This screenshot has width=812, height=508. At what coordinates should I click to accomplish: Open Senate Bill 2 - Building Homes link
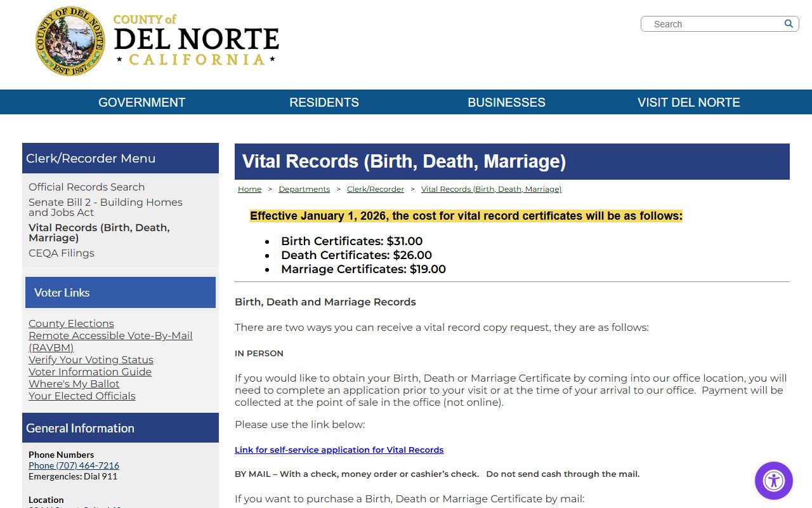coord(105,207)
